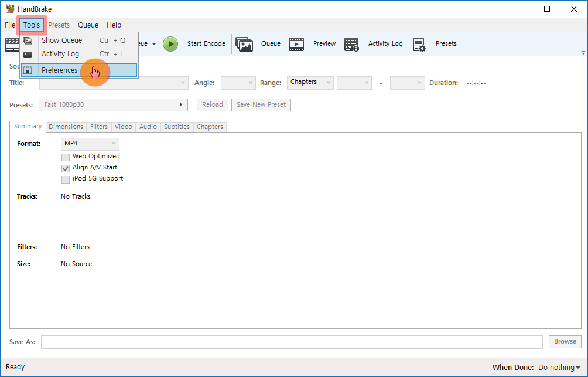Click inside the Save As path field
The width and height of the screenshot is (588, 377).
[x=292, y=342]
